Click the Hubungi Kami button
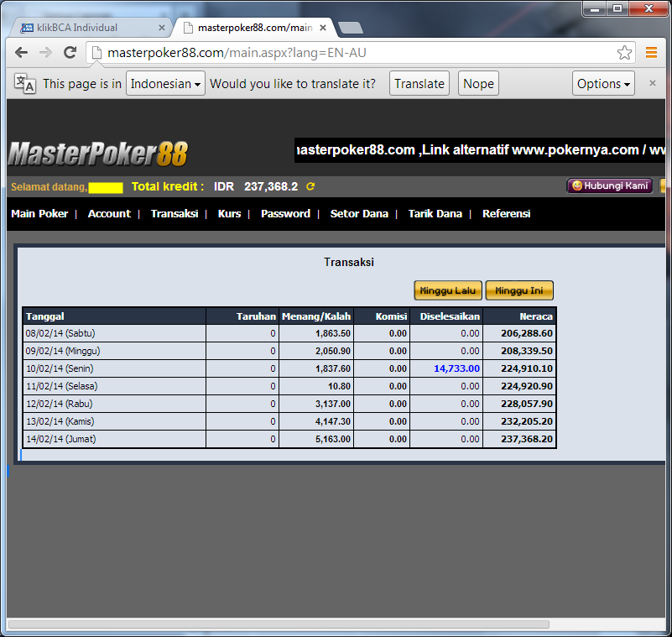Screen dimensions: 672x637 point(610,185)
